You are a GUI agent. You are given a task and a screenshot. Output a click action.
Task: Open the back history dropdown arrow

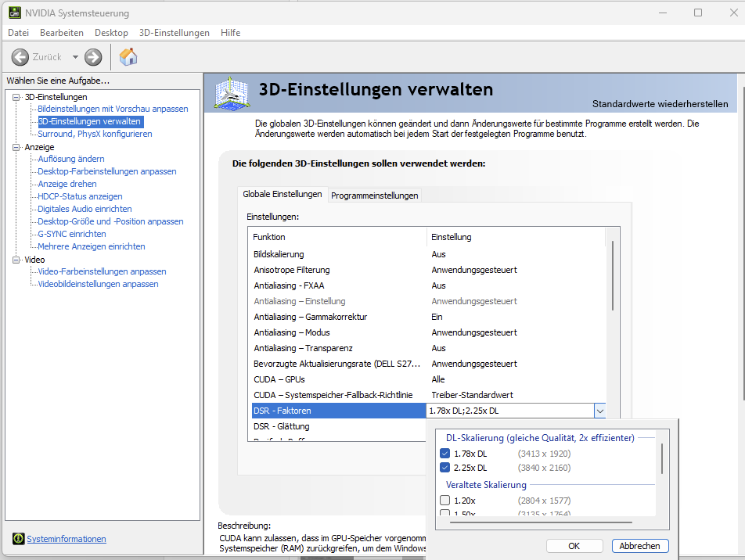pos(75,57)
